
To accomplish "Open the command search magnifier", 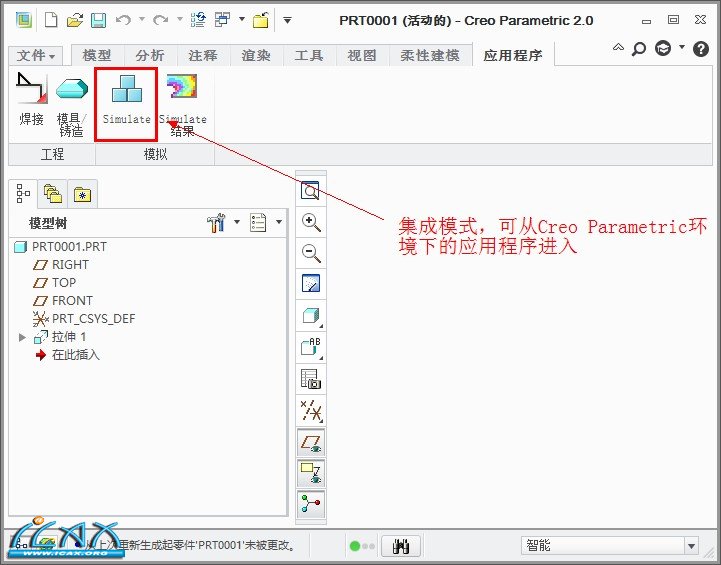I will [639, 48].
